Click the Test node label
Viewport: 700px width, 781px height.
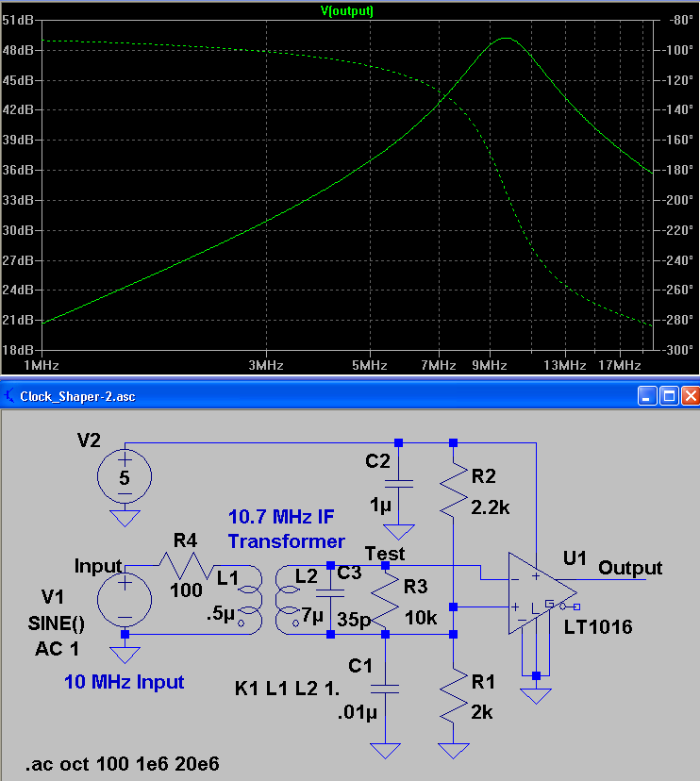pyautogui.click(x=384, y=555)
